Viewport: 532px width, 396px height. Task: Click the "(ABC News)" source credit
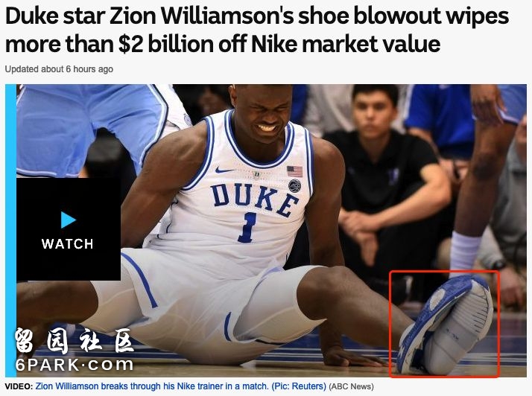point(351,386)
